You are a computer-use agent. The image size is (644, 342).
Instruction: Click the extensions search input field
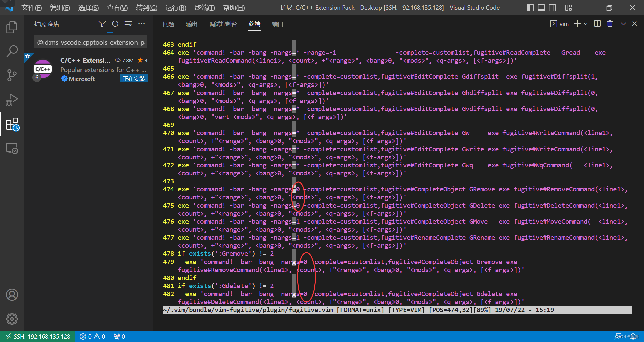pyautogui.click(x=91, y=42)
